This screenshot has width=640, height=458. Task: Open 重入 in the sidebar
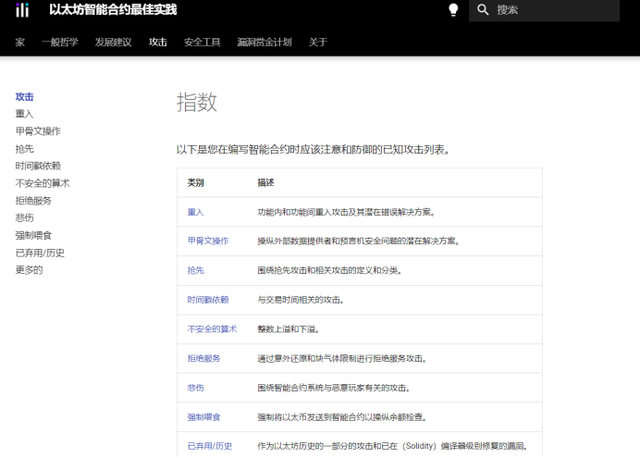pos(24,114)
